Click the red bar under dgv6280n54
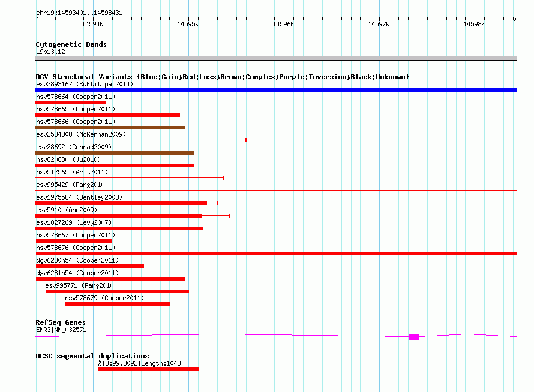Image resolution: width=534 pixels, height=392 pixels. click(90, 266)
